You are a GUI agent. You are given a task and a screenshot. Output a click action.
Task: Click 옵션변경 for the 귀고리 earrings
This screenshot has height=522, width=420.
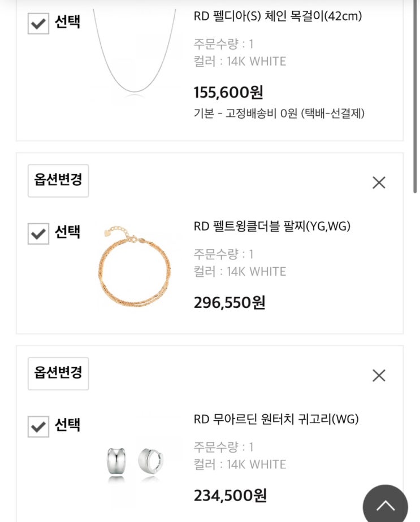click(x=58, y=373)
